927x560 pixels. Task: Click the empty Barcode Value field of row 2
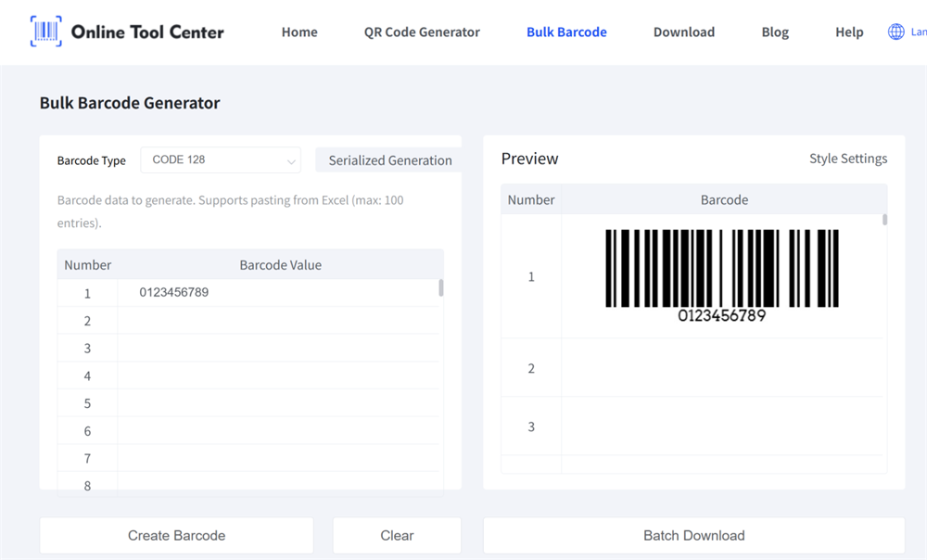point(278,320)
